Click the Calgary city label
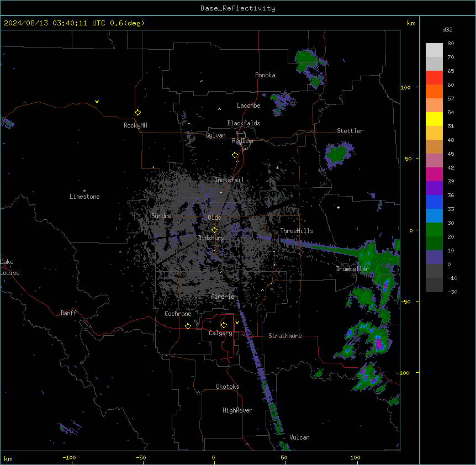The height and width of the screenshot is (465, 476). tap(220, 333)
